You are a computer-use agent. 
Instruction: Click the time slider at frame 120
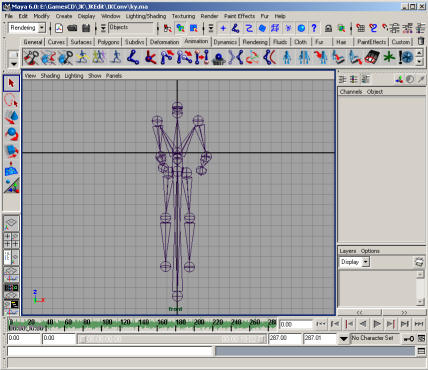click(x=125, y=323)
